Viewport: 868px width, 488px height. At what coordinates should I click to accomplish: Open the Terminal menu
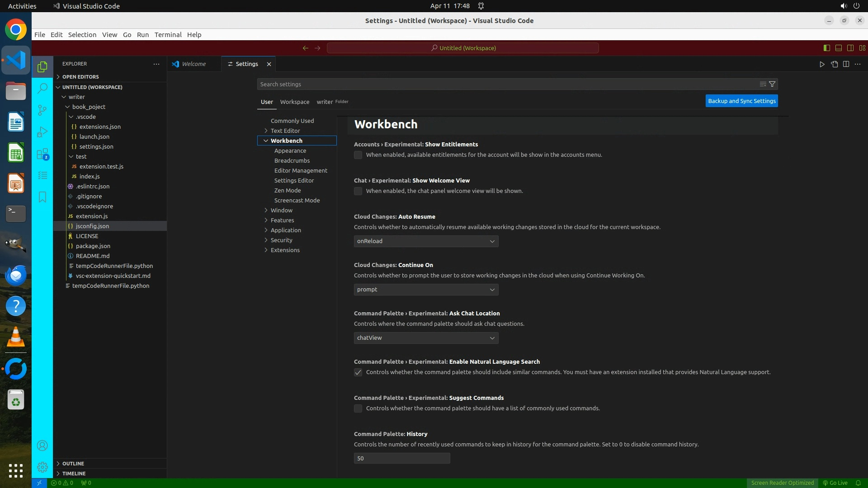pos(168,35)
